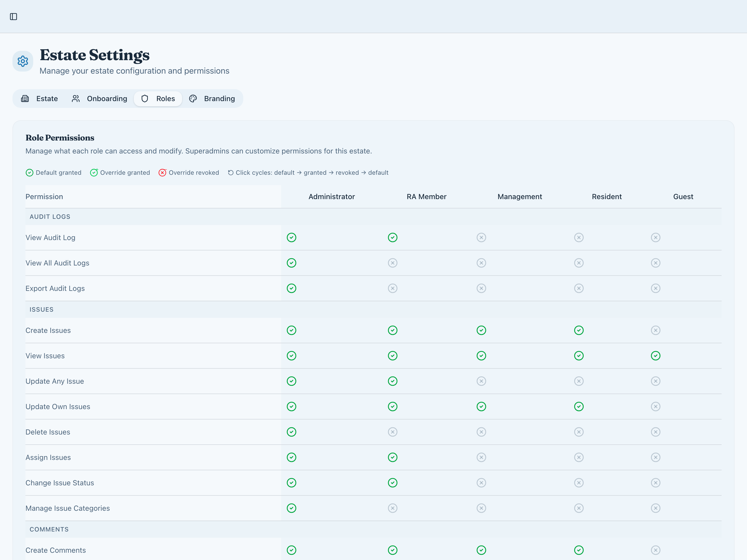Switch to the Branding tab
This screenshot has height=560, width=747.
click(219, 99)
